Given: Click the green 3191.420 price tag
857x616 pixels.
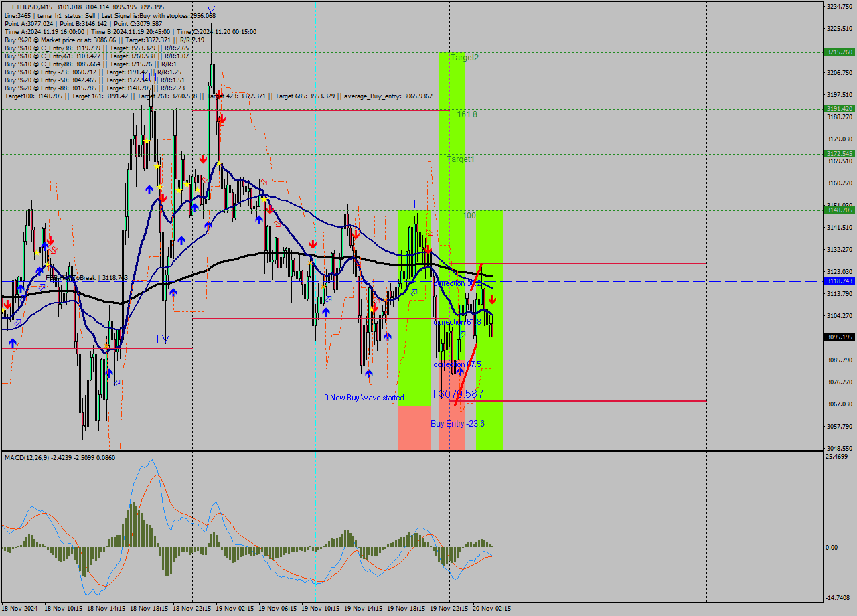Looking at the screenshot, I should pos(840,108).
